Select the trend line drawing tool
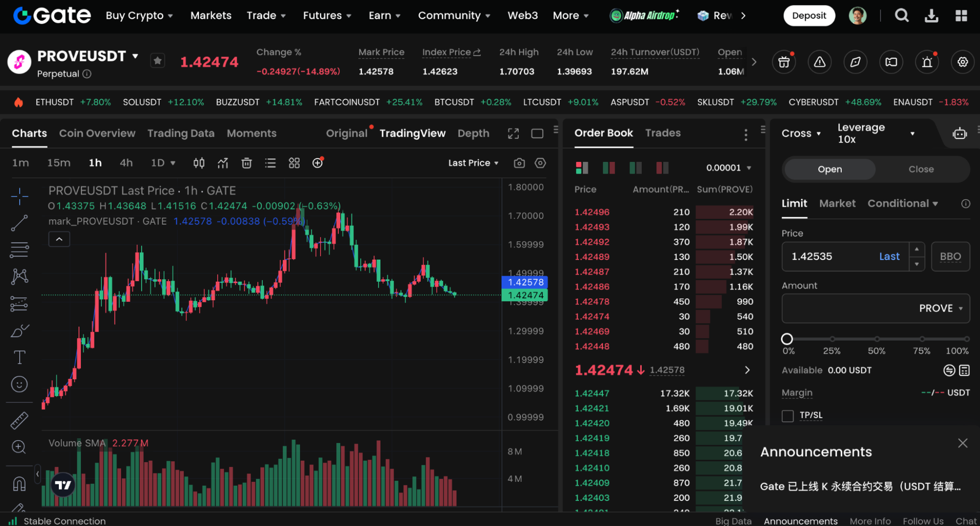Viewport: 980px width, 526px height. (x=20, y=223)
